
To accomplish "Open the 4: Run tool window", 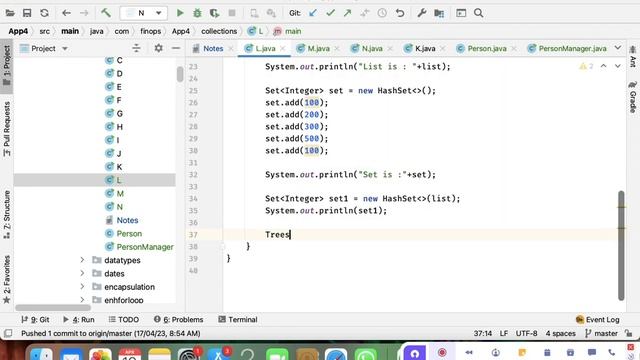I will [x=78, y=320].
